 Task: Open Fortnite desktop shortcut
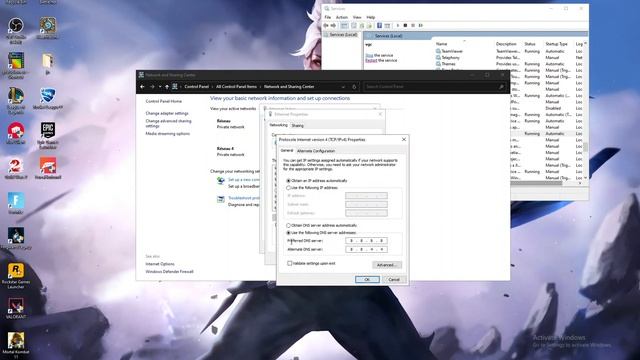click(16, 203)
